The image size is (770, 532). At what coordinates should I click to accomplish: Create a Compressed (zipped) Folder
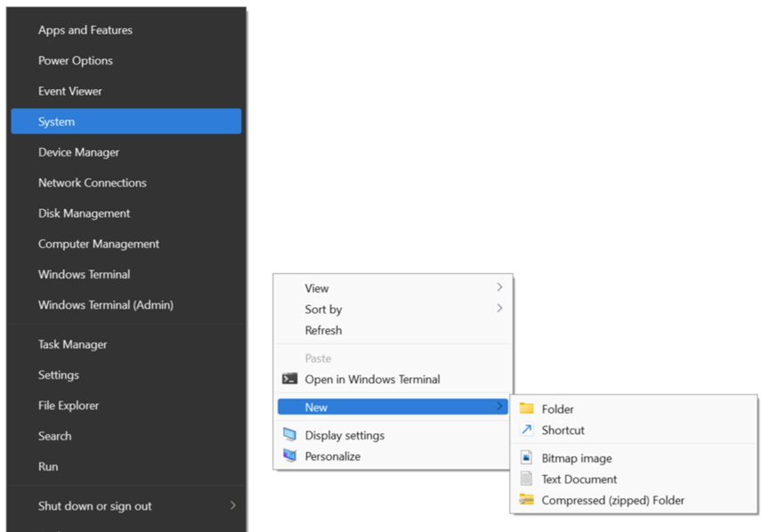[634, 500]
